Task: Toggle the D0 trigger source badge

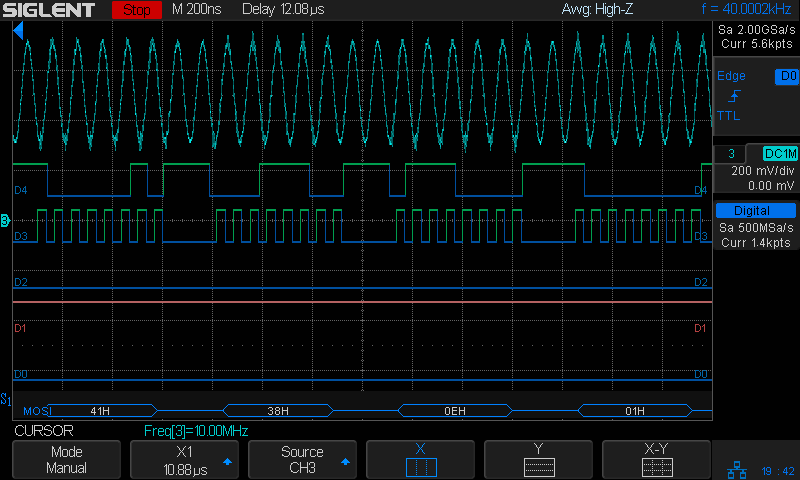Action: coord(785,76)
